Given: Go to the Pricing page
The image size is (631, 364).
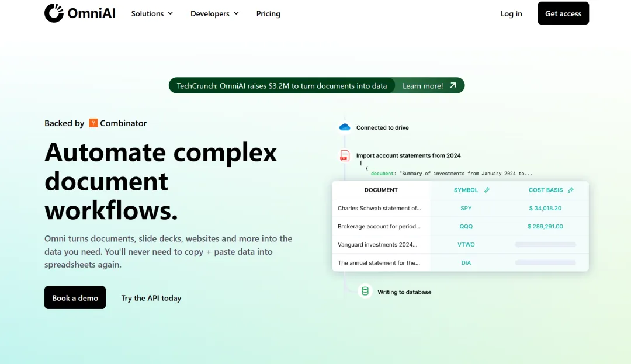Looking at the screenshot, I should click(268, 13).
